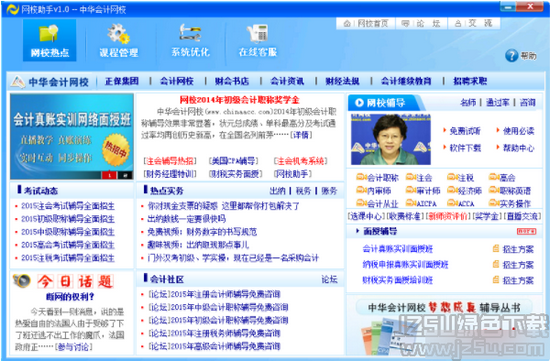This screenshot has width=550, height=361.
Task: Open 会计职称 course icon link
Action: coord(377,178)
